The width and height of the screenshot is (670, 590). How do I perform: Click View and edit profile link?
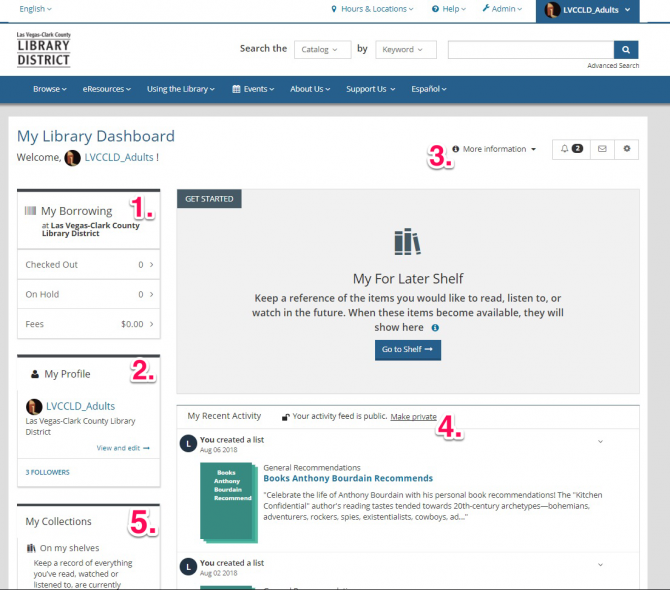coord(123,448)
